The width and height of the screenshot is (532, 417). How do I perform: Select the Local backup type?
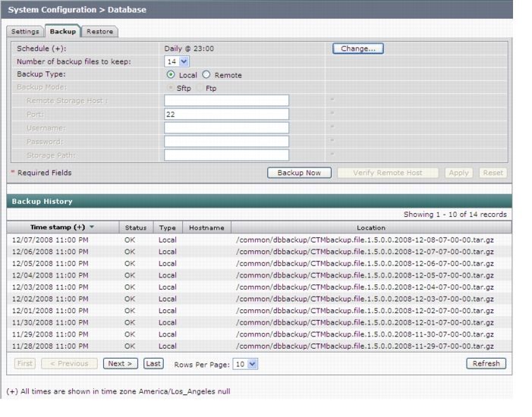(171, 74)
